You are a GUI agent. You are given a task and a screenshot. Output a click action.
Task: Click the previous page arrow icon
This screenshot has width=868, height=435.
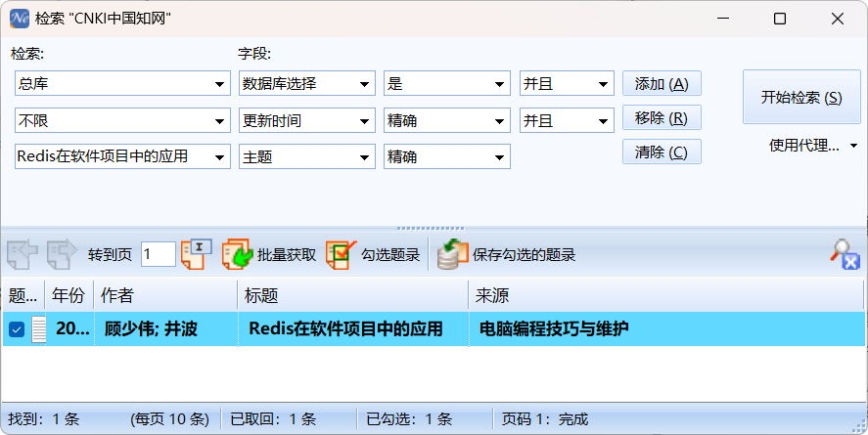pos(23,254)
